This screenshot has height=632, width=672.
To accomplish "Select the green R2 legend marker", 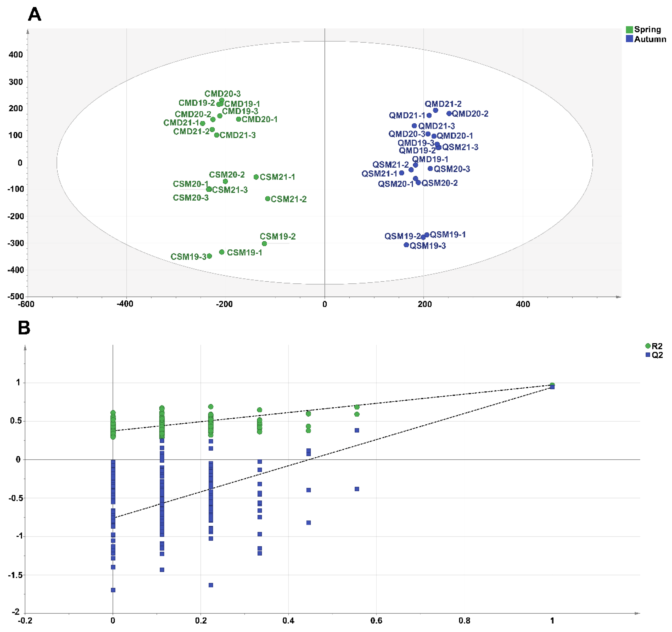I will 648,346.
